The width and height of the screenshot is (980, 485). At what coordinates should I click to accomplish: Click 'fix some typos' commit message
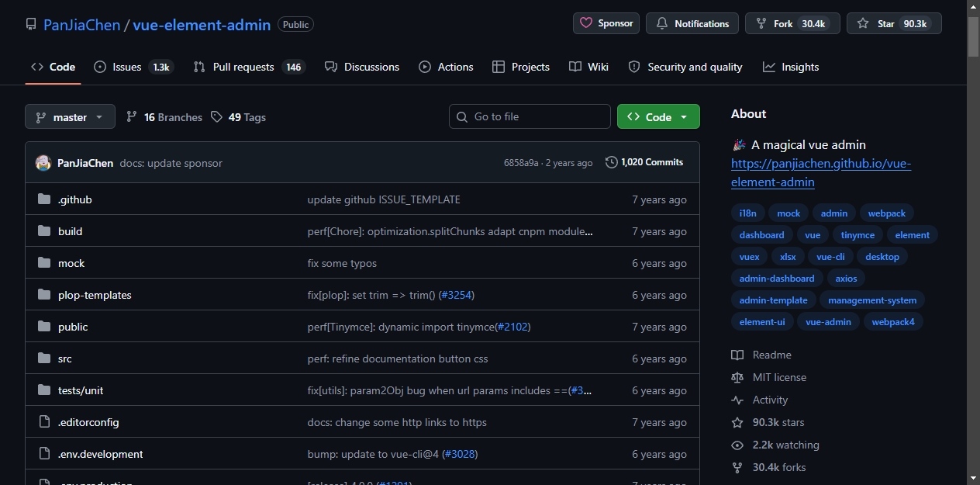pyautogui.click(x=342, y=263)
